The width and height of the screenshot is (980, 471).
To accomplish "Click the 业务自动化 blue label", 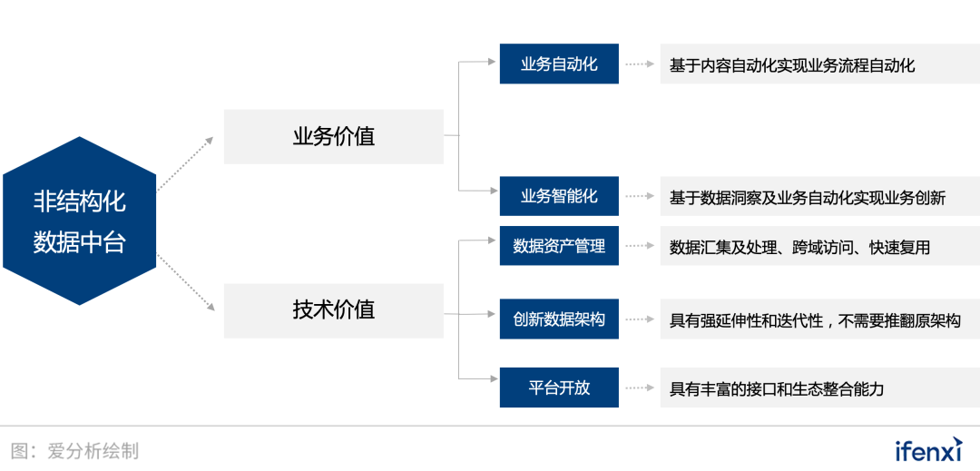I will coord(559,64).
